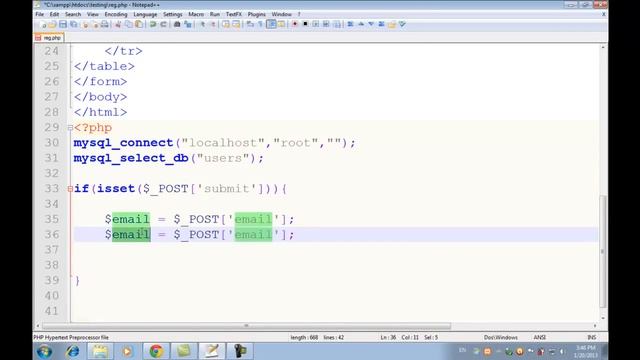
Task: Click the Save All toolbar icon
Action: [73, 24]
